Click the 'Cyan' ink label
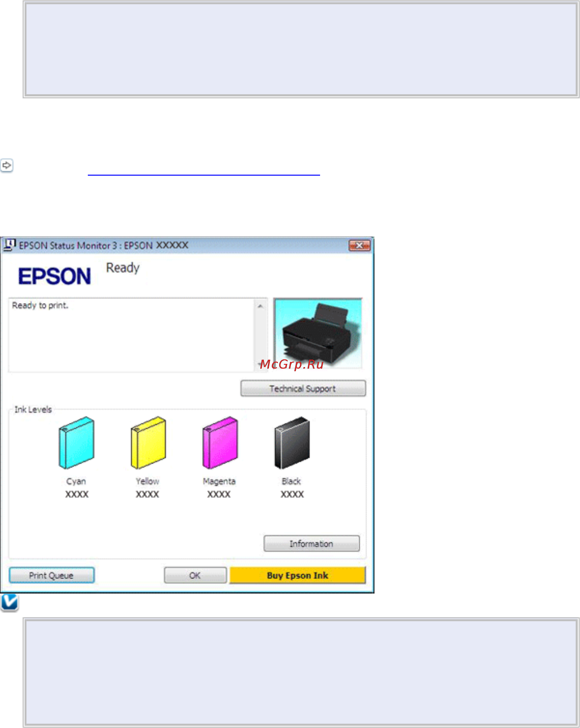Screen dimensions: 580x728 76,481
